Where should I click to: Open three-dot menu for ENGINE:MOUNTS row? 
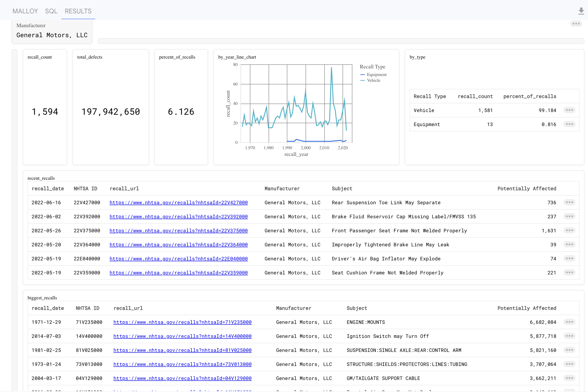coord(569,322)
